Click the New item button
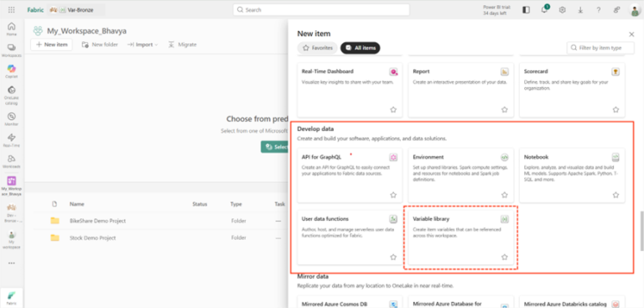The height and width of the screenshot is (308, 644). [x=52, y=44]
